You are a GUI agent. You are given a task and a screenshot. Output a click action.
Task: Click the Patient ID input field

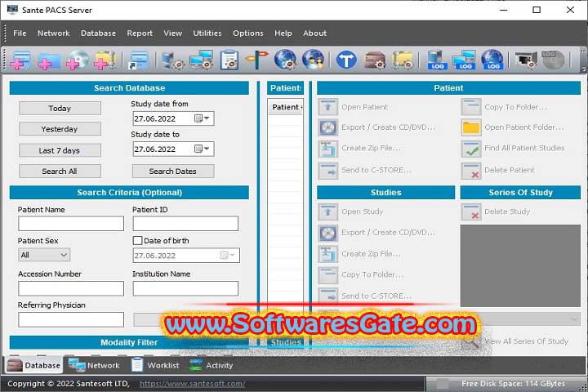pyautogui.click(x=185, y=224)
